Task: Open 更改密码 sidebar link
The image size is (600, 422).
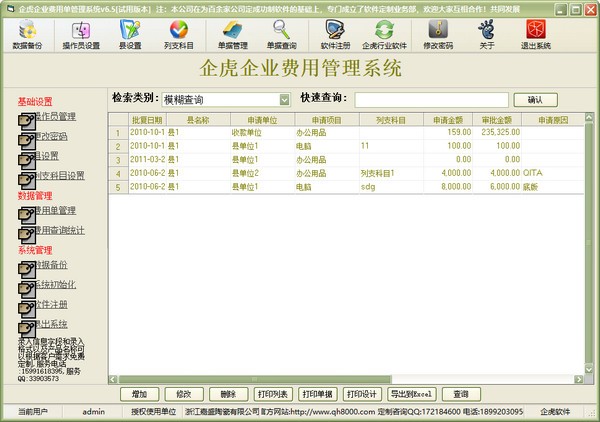Action: (52, 136)
